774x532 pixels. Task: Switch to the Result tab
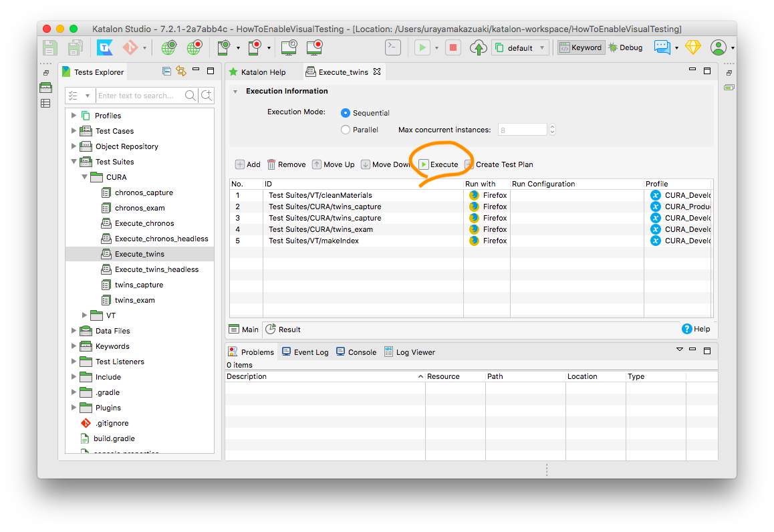point(283,329)
